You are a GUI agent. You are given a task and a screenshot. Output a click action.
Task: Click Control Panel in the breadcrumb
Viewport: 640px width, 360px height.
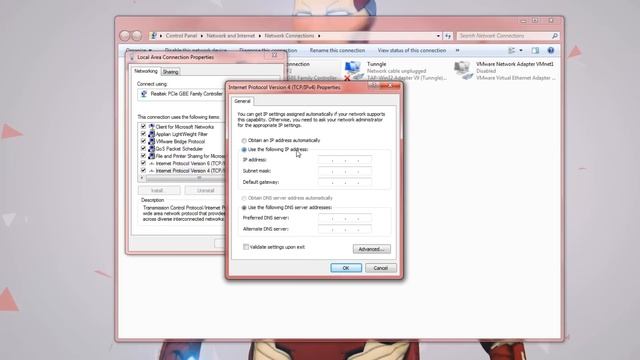click(x=181, y=36)
